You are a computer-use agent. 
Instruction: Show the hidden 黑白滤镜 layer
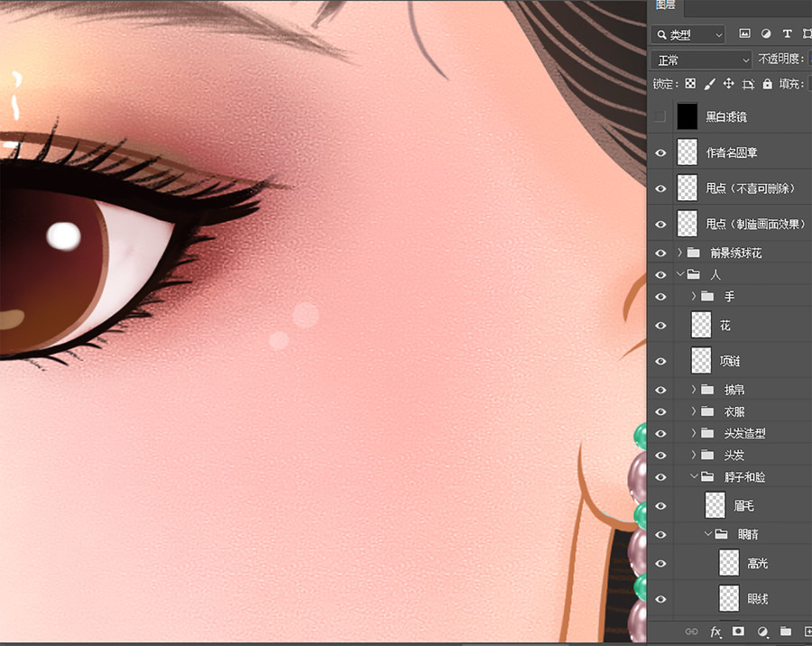(660, 116)
